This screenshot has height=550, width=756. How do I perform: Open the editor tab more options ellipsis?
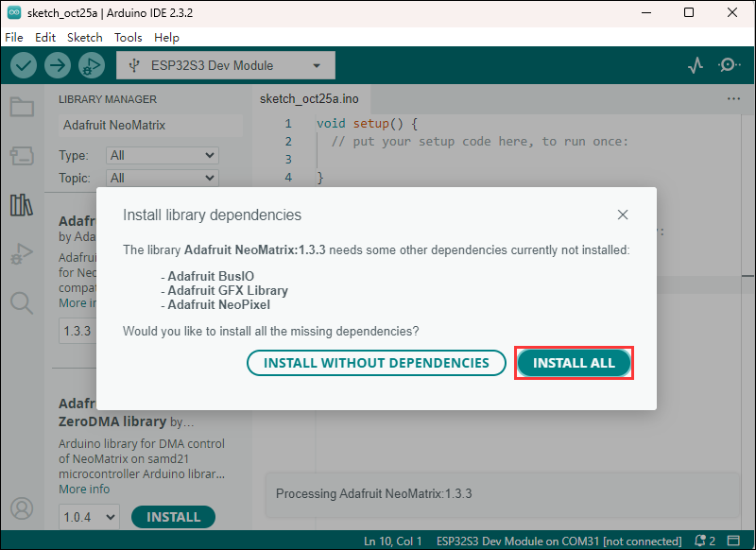point(733,99)
